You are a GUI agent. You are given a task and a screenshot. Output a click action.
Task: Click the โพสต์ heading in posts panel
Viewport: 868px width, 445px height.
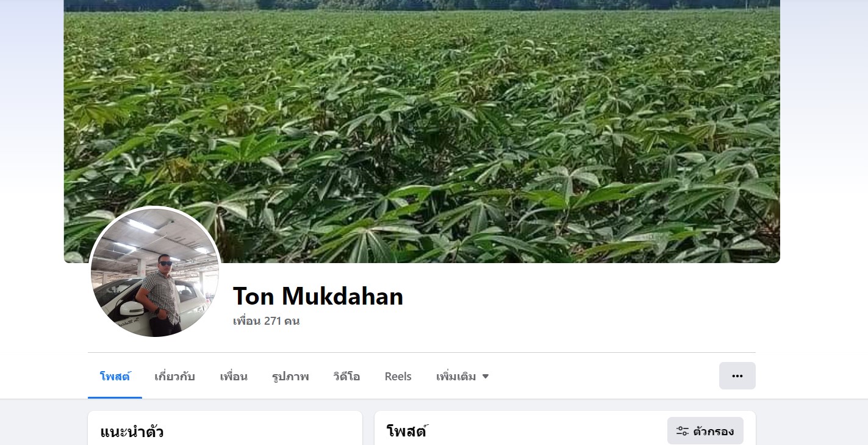pos(406,432)
